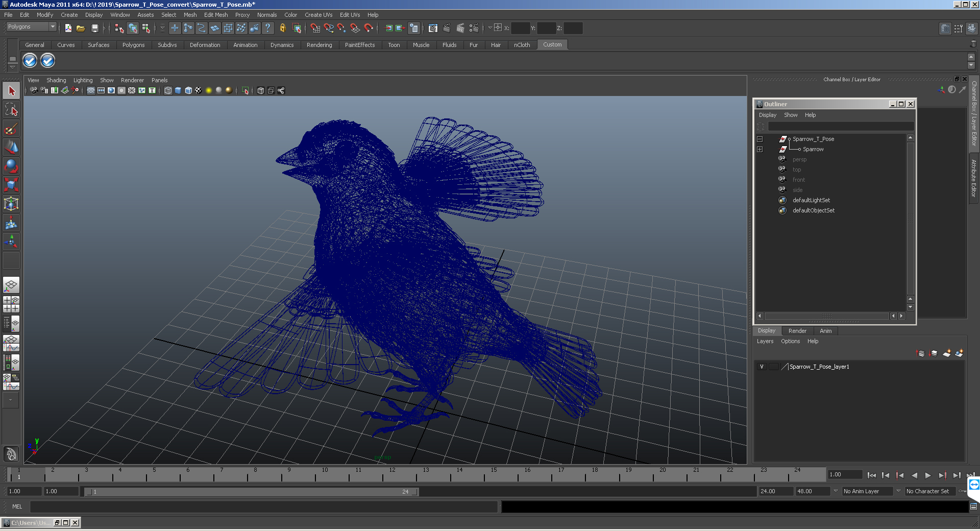
Task: Switch to the Render layer tab
Action: pos(797,331)
